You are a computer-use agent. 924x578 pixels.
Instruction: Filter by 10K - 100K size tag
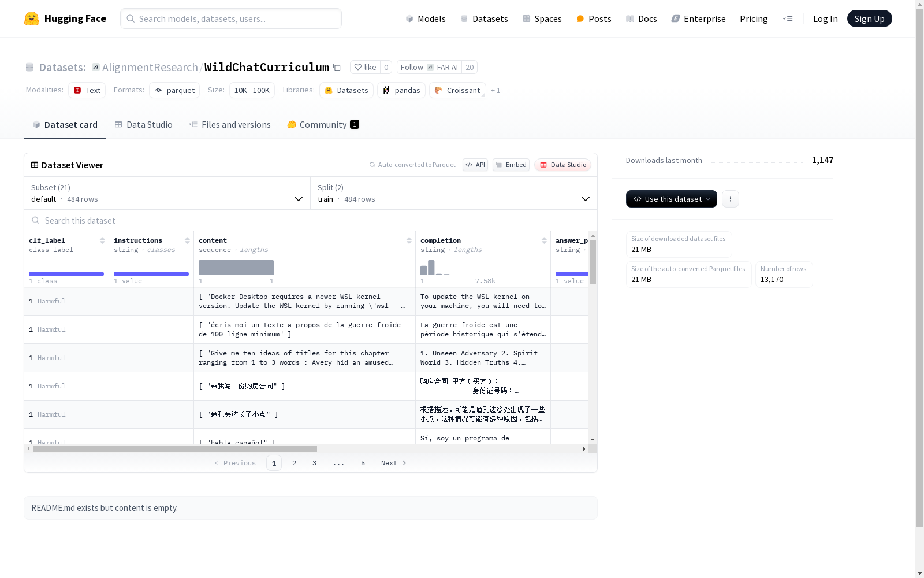point(252,90)
